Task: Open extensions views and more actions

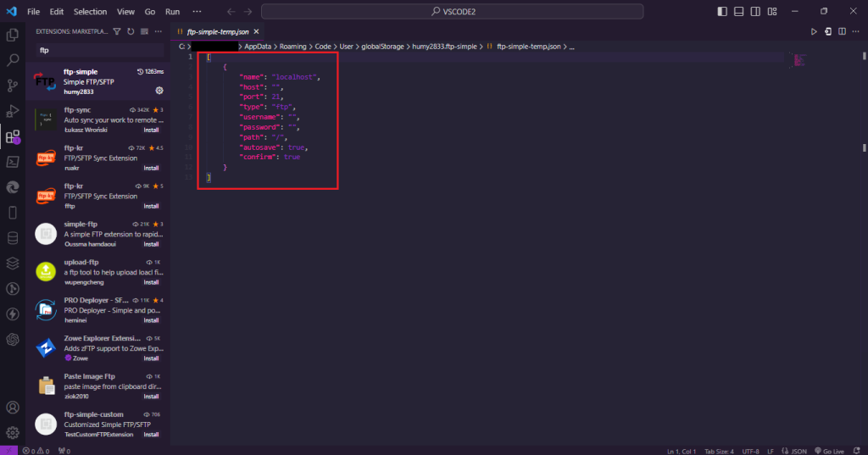Action: pos(159,31)
